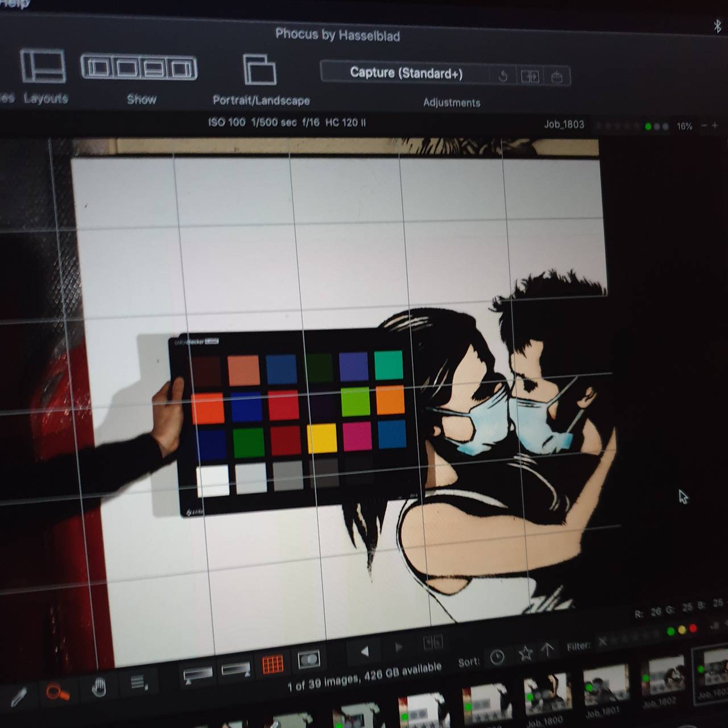Viewport: 728px width, 728px height.
Task: Filter by red color label dot
Action: tap(693, 628)
